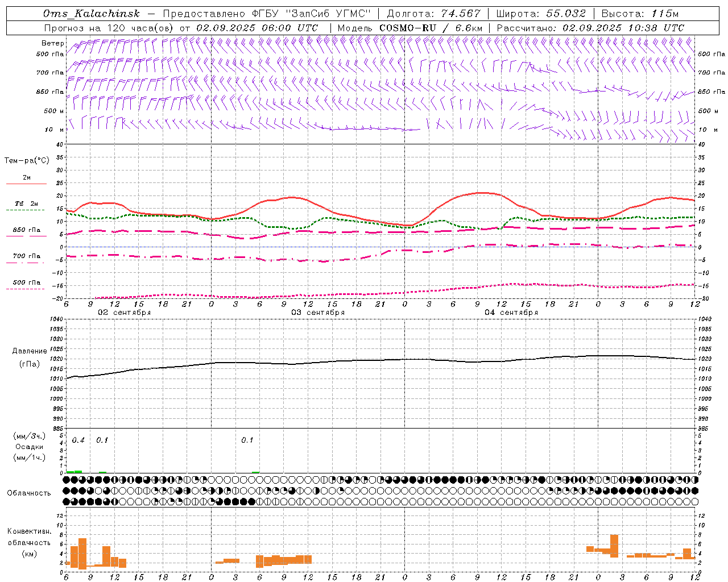Select the Конвективн. convective cloud label
Viewport: 728px width, 582px height.
pos(29,531)
